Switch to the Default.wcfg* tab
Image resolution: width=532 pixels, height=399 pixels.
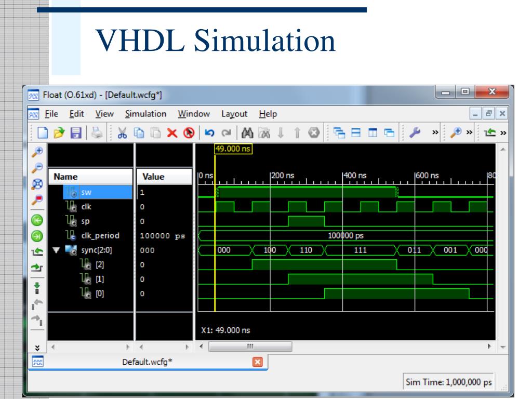[x=147, y=362]
